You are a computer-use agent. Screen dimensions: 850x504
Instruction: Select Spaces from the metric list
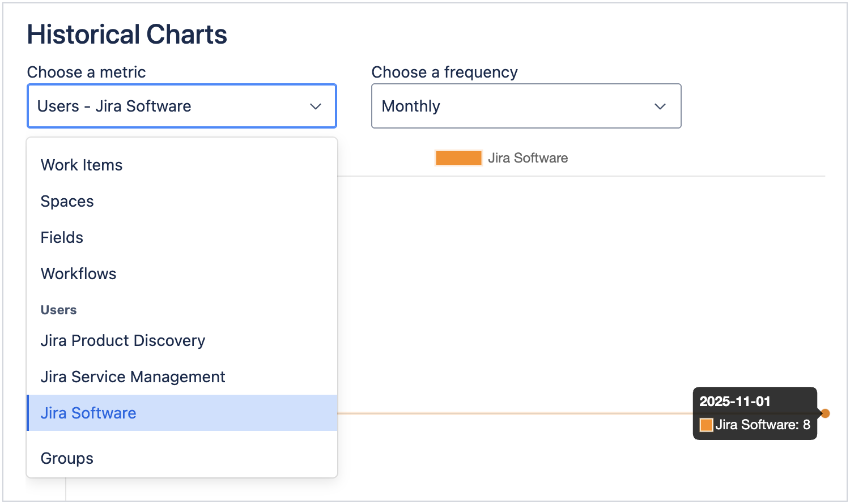[67, 201]
